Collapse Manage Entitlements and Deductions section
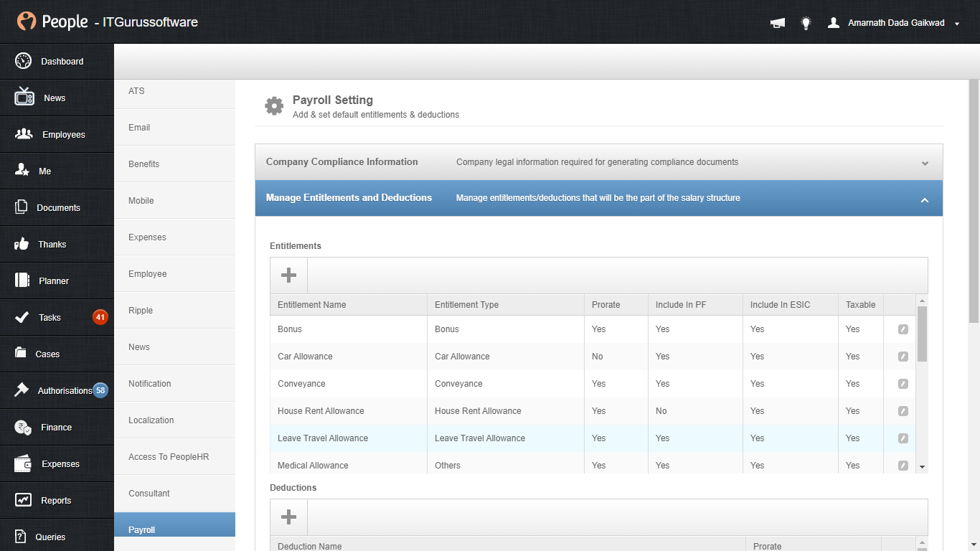 pyautogui.click(x=599, y=198)
